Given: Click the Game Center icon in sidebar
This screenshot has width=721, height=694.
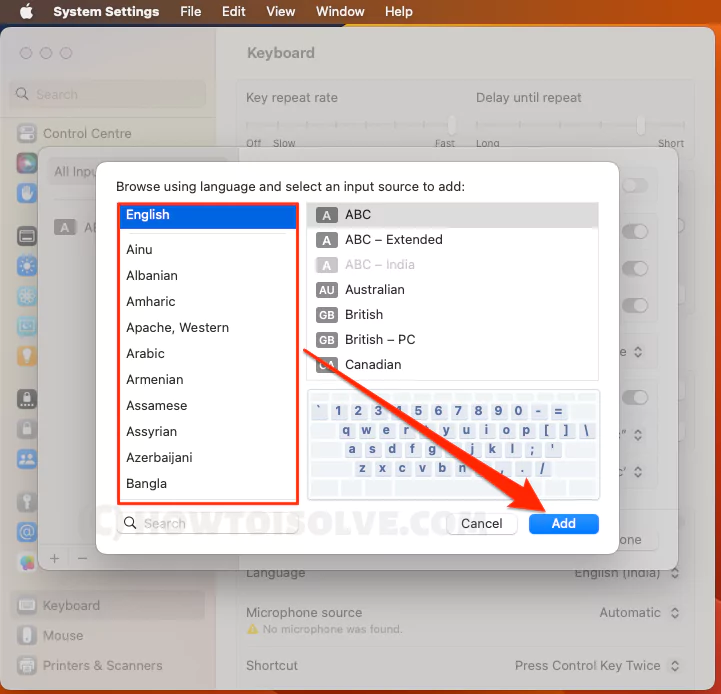Looking at the screenshot, I should pos(27,562).
